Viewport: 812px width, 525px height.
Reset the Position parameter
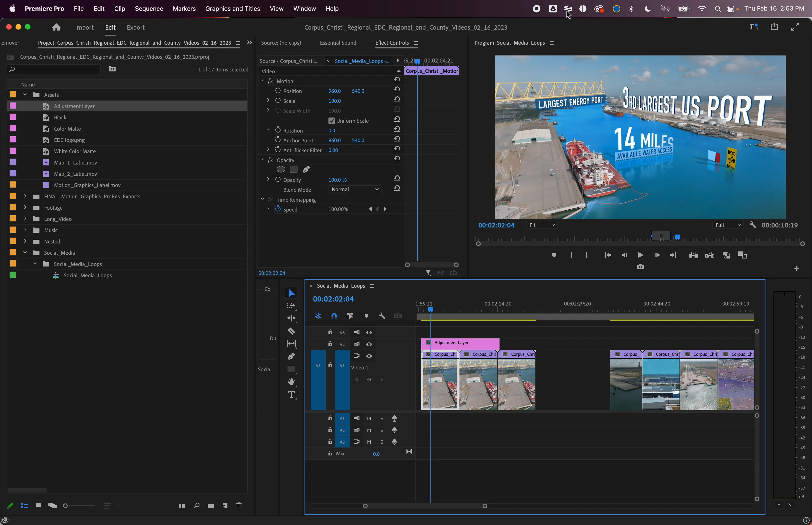point(397,89)
